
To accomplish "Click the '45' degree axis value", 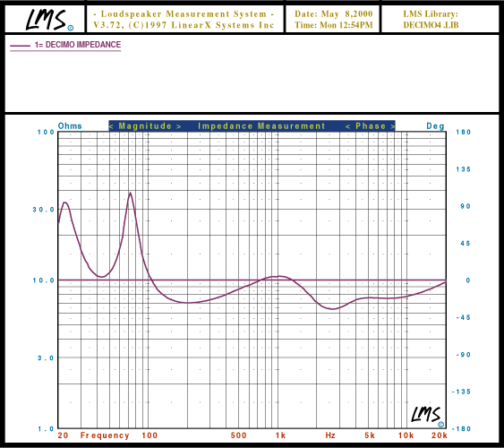I will tap(466, 244).
